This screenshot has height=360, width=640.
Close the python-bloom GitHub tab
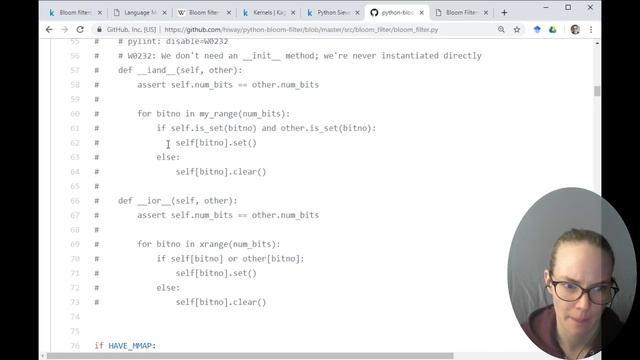(x=422, y=13)
